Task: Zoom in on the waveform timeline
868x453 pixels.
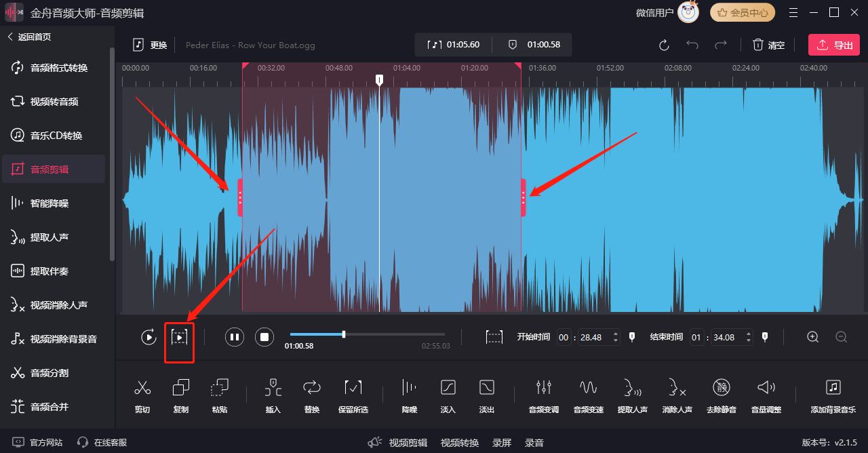Action: tap(813, 337)
